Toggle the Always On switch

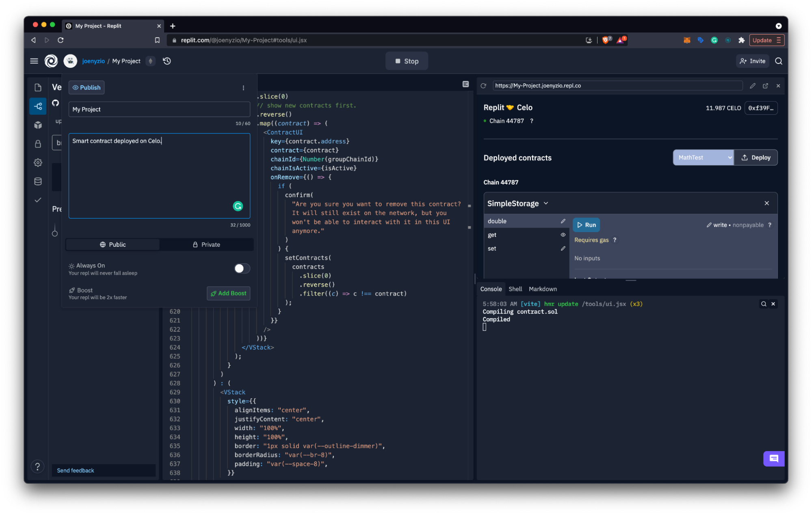242,269
